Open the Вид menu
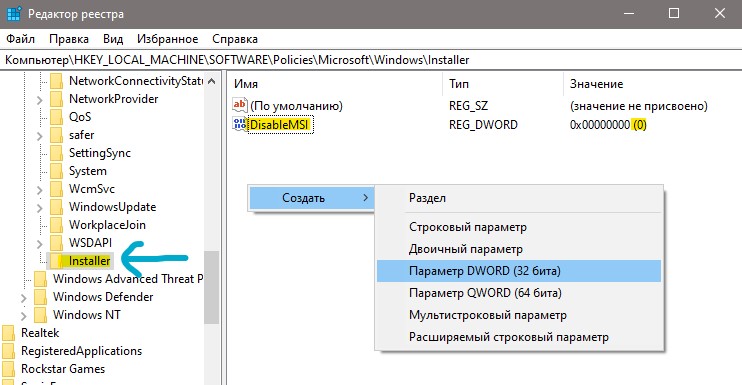742x385 pixels. (113, 39)
